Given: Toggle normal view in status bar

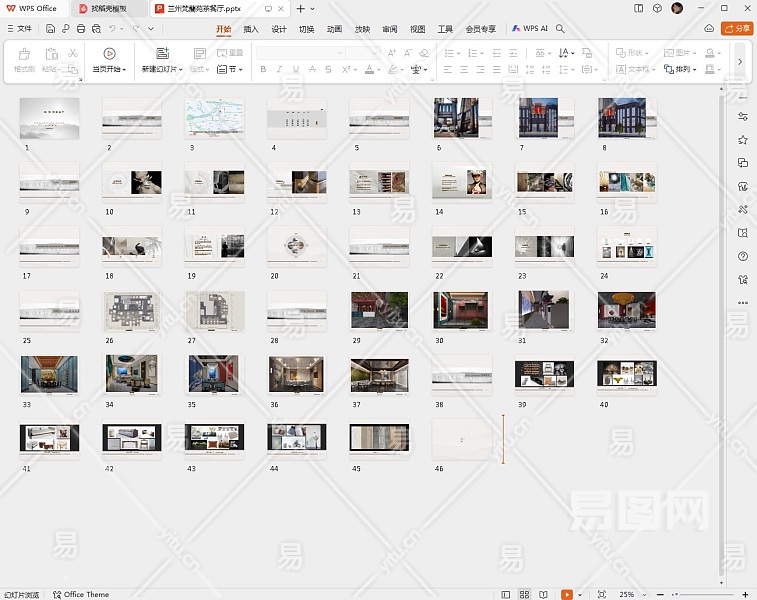Looking at the screenshot, I should tap(507, 594).
